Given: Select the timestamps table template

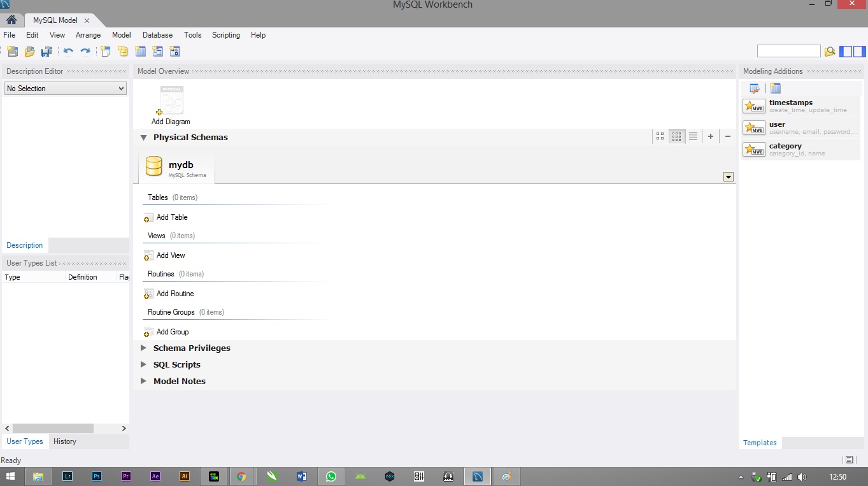Looking at the screenshot, I should pos(800,106).
